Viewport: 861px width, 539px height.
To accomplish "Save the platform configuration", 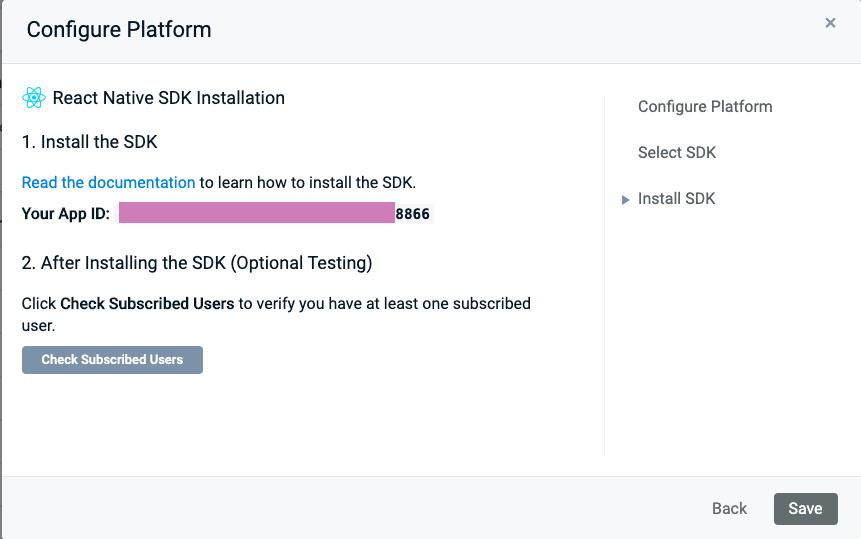I will (804, 508).
